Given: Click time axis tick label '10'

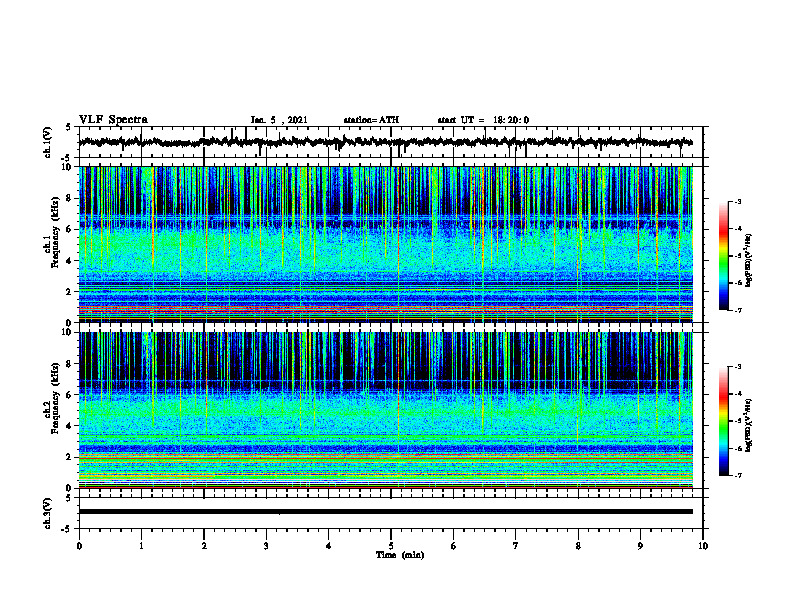Looking at the screenshot, I should click(x=703, y=546).
